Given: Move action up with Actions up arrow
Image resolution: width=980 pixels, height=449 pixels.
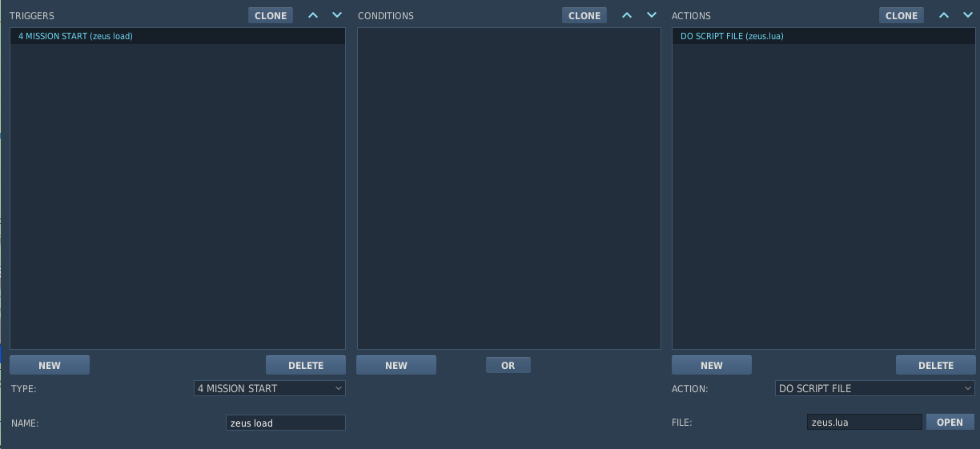Looking at the screenshot, I should [x=944, y=15].
